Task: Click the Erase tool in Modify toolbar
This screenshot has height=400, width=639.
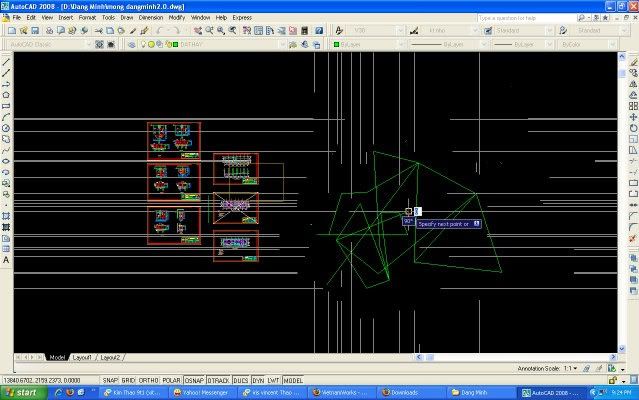Action: pos(633,62)
